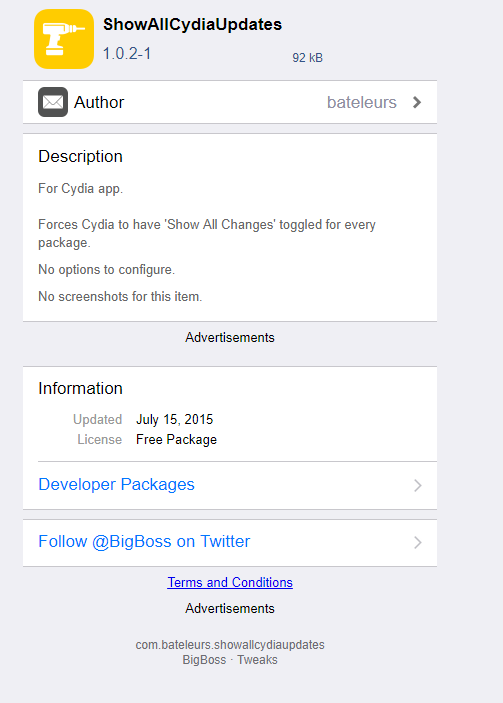Click the upper Advertisements label
This screenshot has width=503, height=703.
[230, 337]
